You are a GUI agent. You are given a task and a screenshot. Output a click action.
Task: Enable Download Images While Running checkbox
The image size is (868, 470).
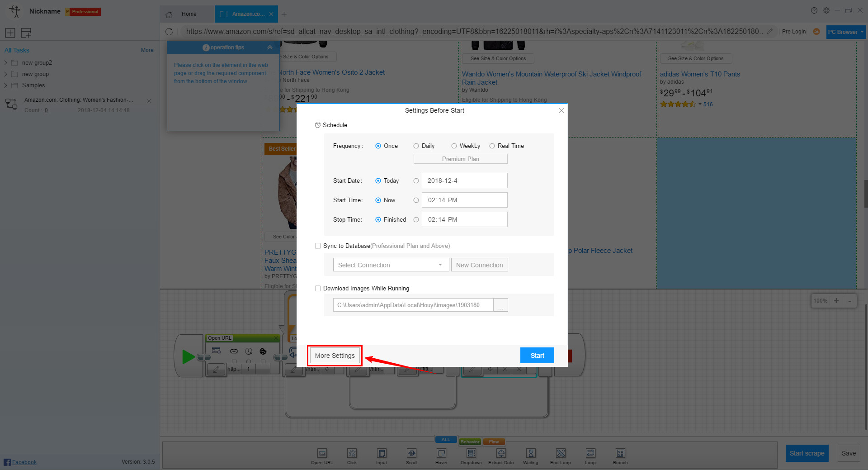(x=318, y=289)
